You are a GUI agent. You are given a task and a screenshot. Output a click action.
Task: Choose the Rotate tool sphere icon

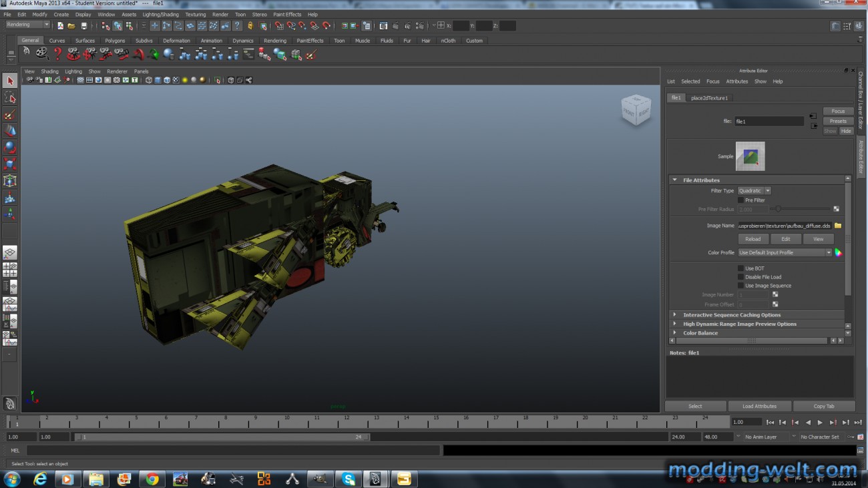(10, 148)
